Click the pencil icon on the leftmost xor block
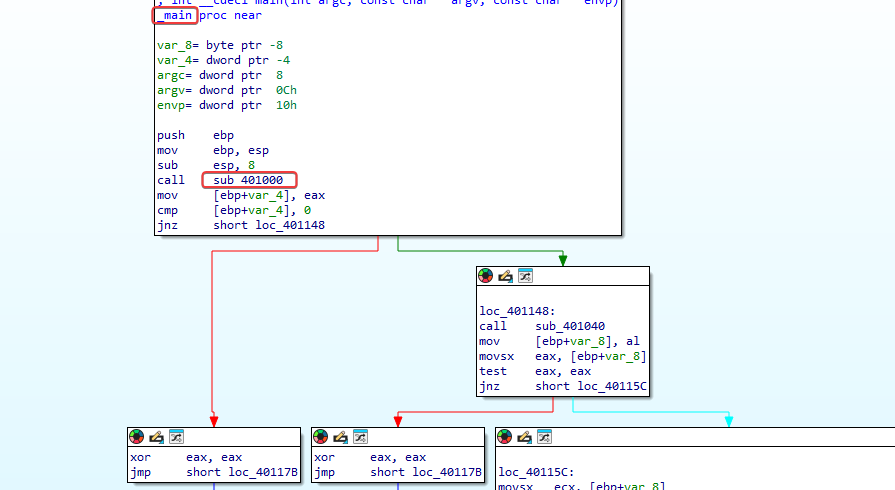Image resolution: width=895 pixels, height=490 pixels. 156,437
